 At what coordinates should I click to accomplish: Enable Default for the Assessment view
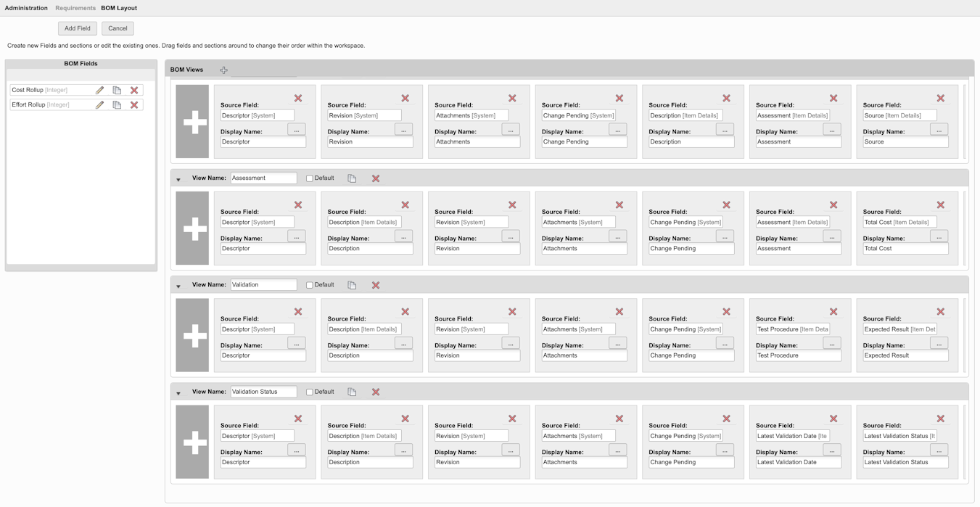[x=309, y=178]
